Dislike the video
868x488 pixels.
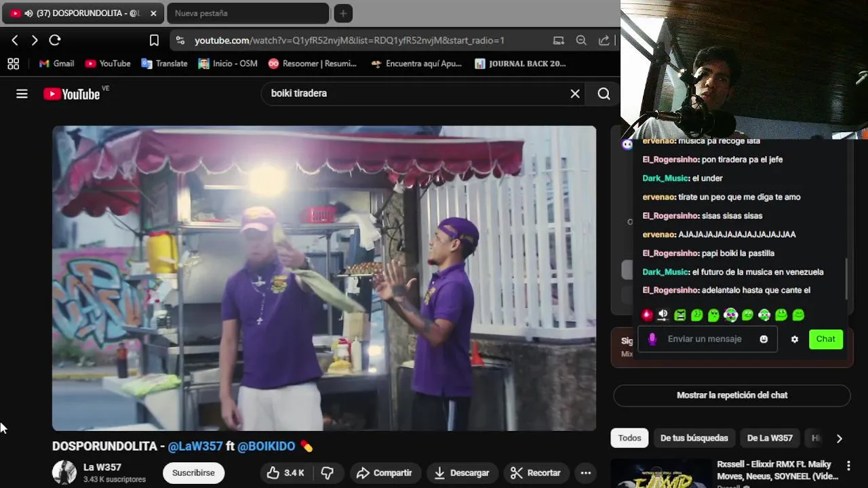coord(328,472)
